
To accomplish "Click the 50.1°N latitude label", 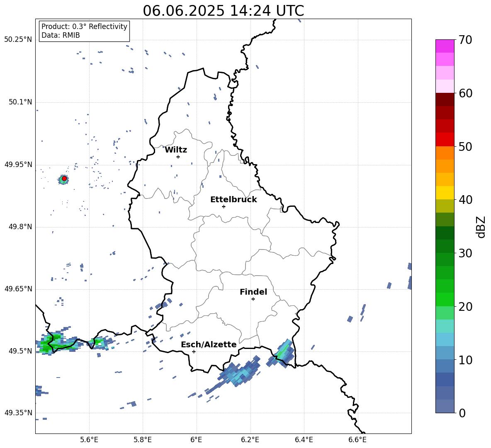I will (20, 102).
